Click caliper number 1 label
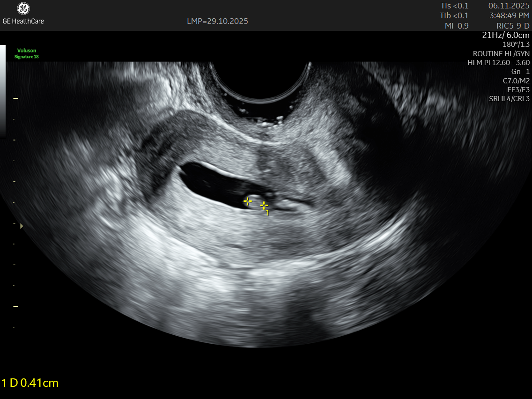This screenshot has height=399, width=532. tap(267, 213)
